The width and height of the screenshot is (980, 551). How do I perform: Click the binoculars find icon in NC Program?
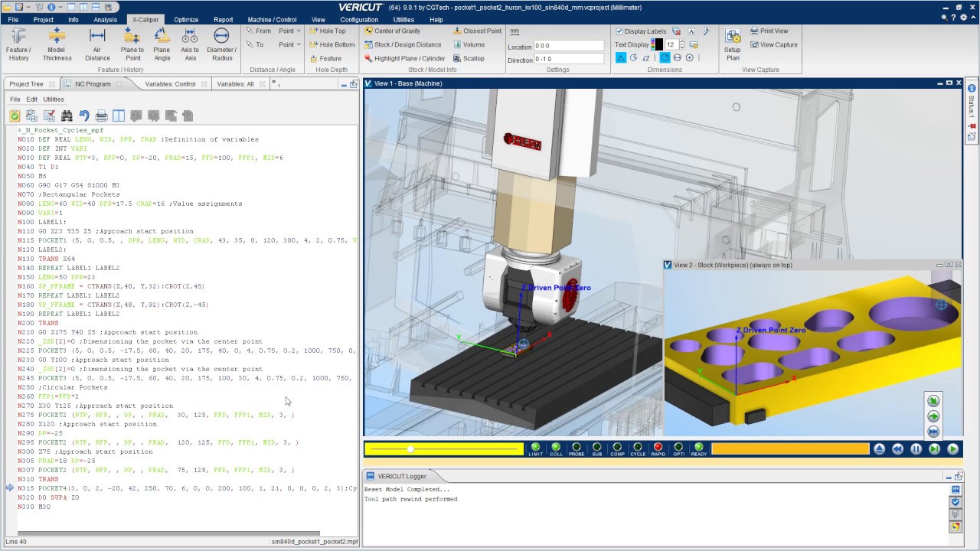click(x=67, y=116)
